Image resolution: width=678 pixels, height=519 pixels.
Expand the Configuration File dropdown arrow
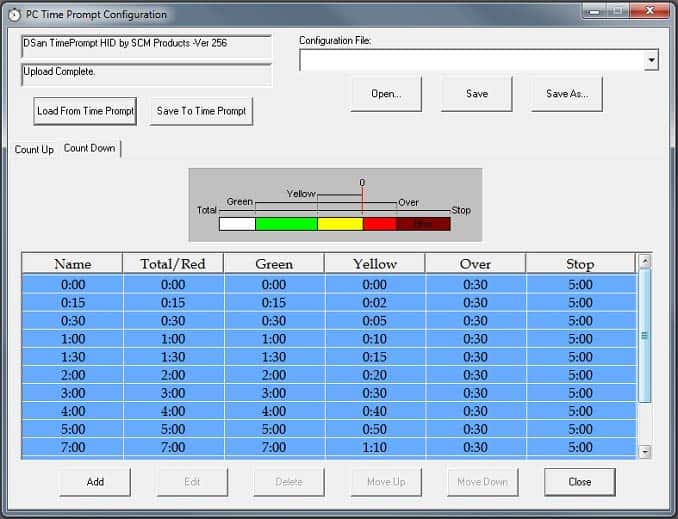click(x=651, y=60)
